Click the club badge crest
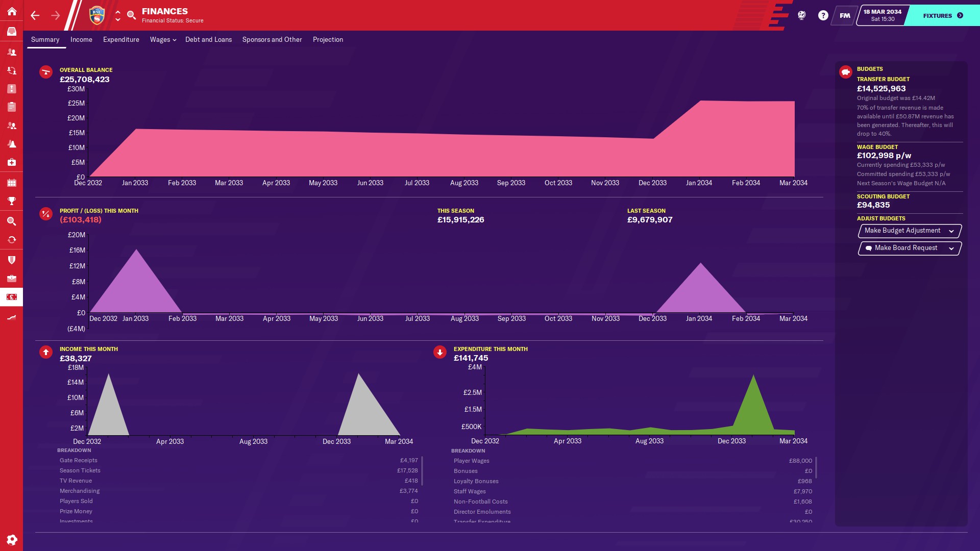This screenshot has height=551, width=980. click(x=96, y=15)
